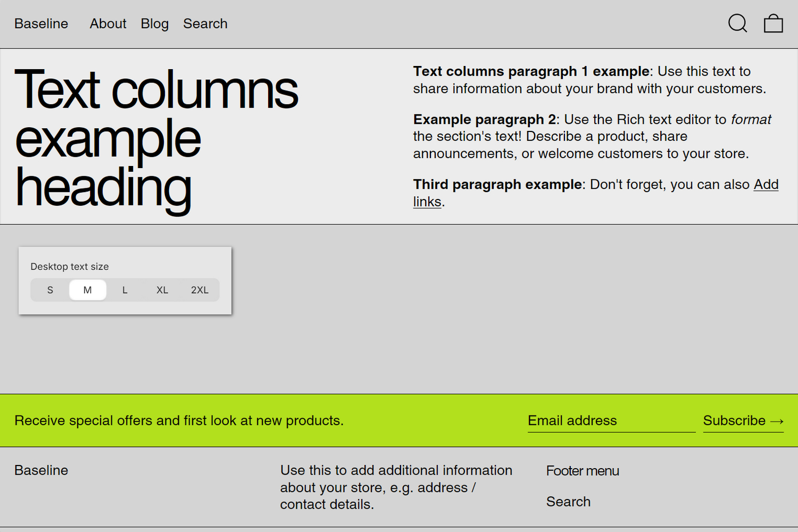Open the shopping bag cart icon
798x532 pixels.
point(772,23)
